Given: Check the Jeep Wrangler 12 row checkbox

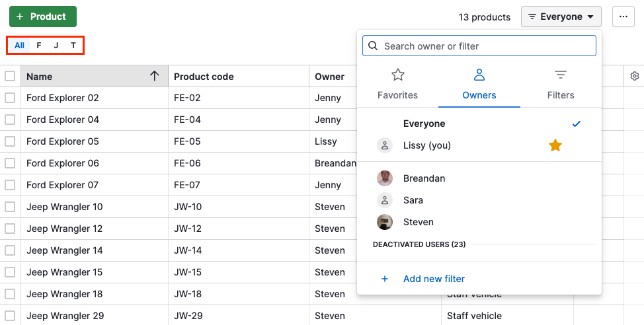Looking at the screenshot, I should pos(10,229).
